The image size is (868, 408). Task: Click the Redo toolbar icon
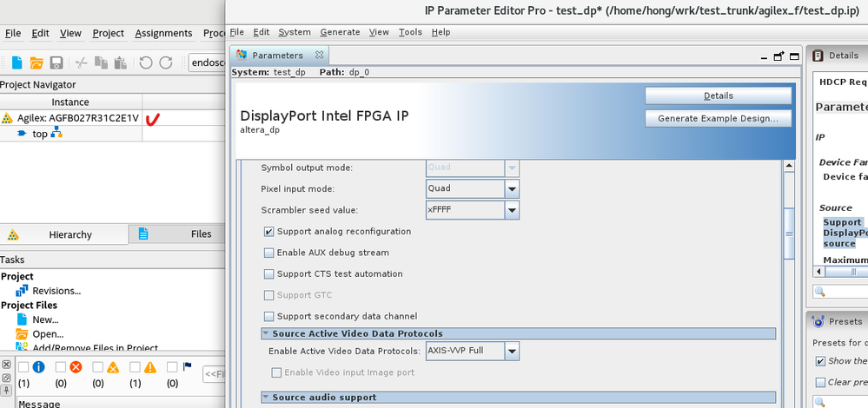(x=165, y=63)
